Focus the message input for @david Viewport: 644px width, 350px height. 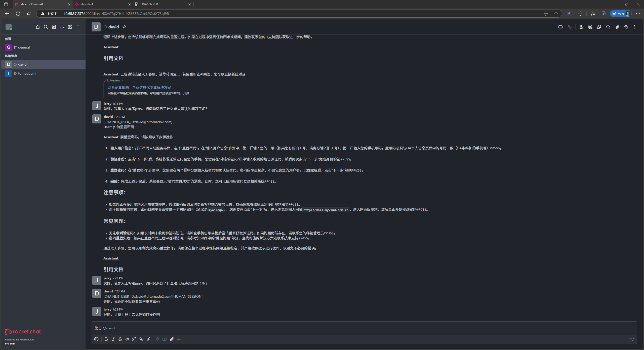tap(352, 328)
